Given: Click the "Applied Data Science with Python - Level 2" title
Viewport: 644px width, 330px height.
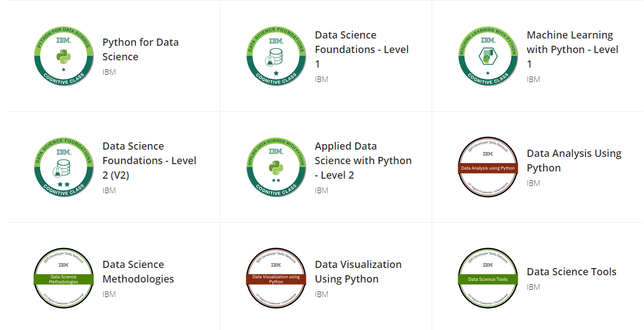Looking at the screenshot, I should [x=363, y=160].
